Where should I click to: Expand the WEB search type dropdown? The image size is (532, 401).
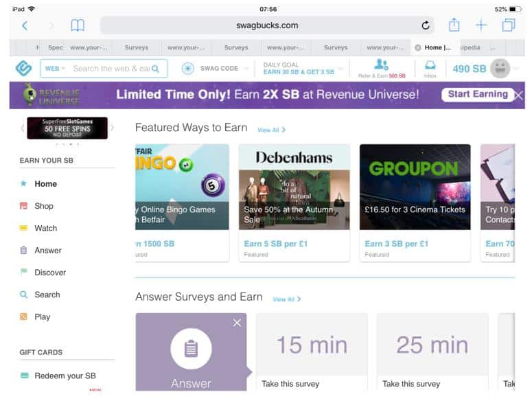point(55,69)
